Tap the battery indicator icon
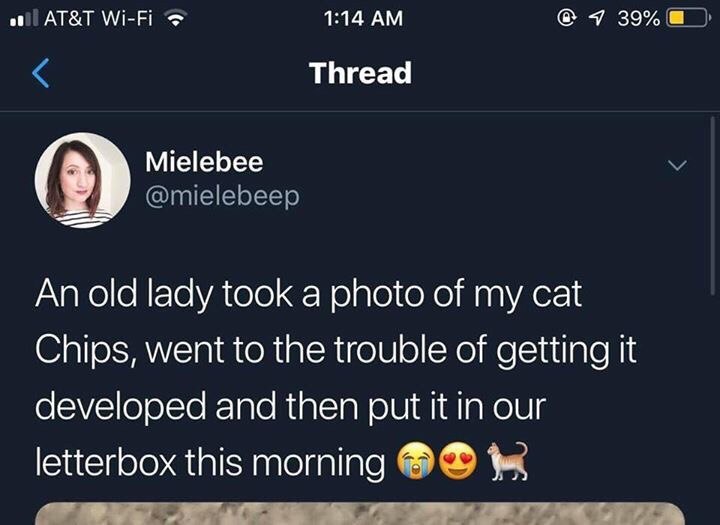Viewport: 720px width, 525px height. [687, 19]
